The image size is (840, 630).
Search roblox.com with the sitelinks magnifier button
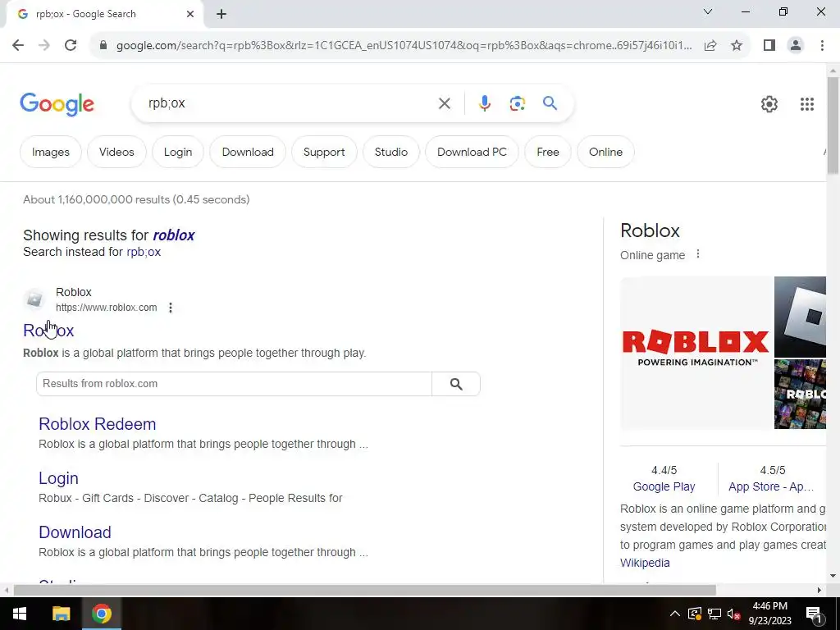(x=456, y=384)
